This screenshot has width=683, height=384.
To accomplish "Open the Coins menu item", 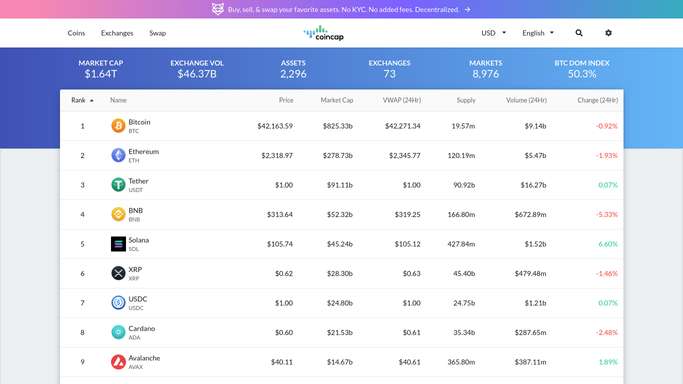I will (x=76, y=33).
